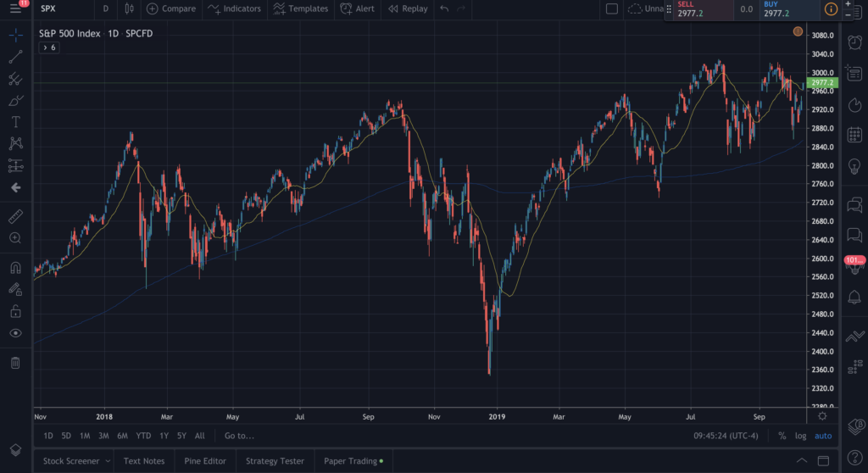This screenshot has height=473, width=868.
Task: Expand the indicator legend showing 6
Action: pyautogui.click(x=49, y=47)
